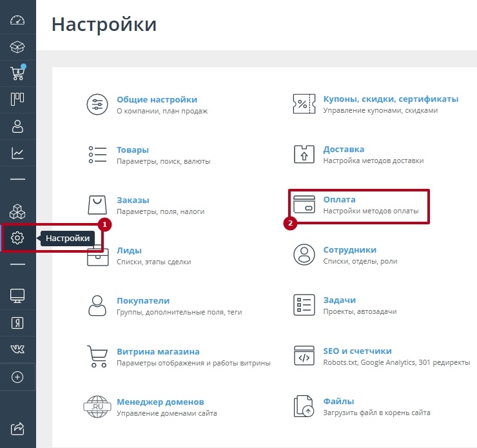Open the storefront monitor icon in sidebar

pos(17,296)
